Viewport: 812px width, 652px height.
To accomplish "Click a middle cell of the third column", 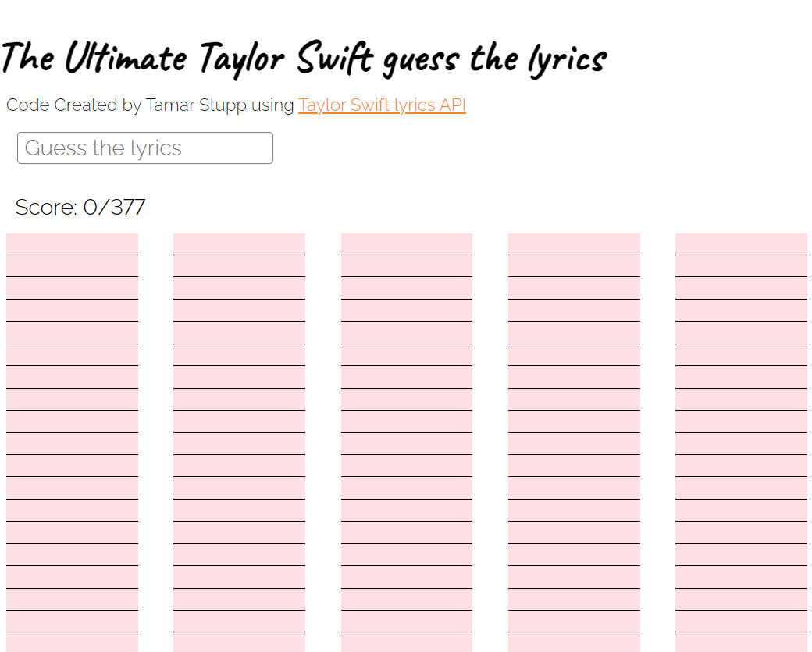I will click(x=406, y=441).
